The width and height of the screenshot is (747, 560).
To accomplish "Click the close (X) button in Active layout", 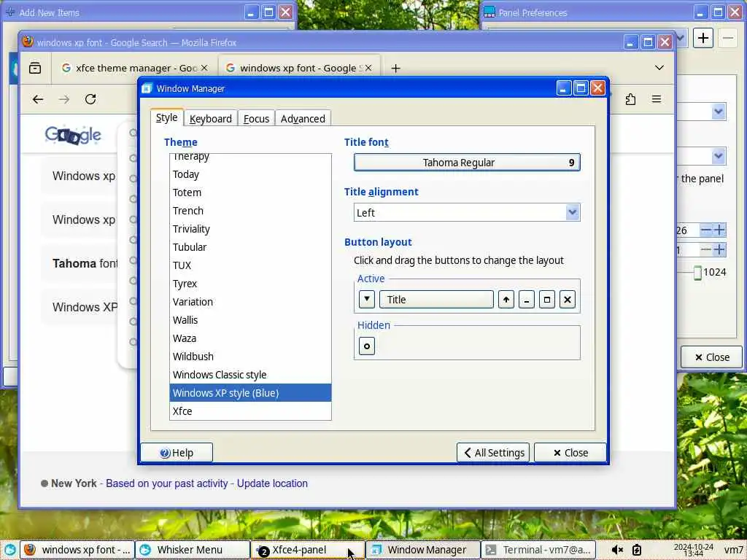I will point(568,300).
